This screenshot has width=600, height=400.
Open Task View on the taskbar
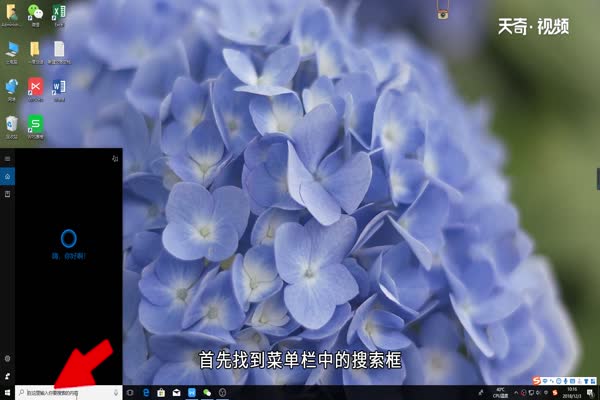(130, 393)
